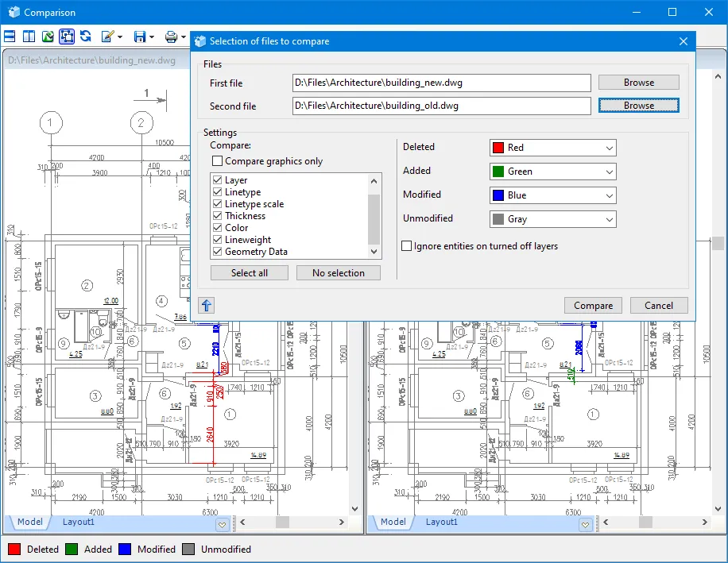
Task: Click the blue up arrow collapse icon
Action: (x=207, y=305)
